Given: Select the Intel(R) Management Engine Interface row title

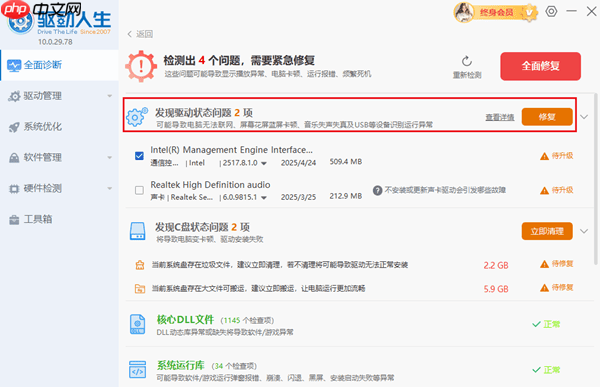Looking at the screenshot, I should click(232, 150).
